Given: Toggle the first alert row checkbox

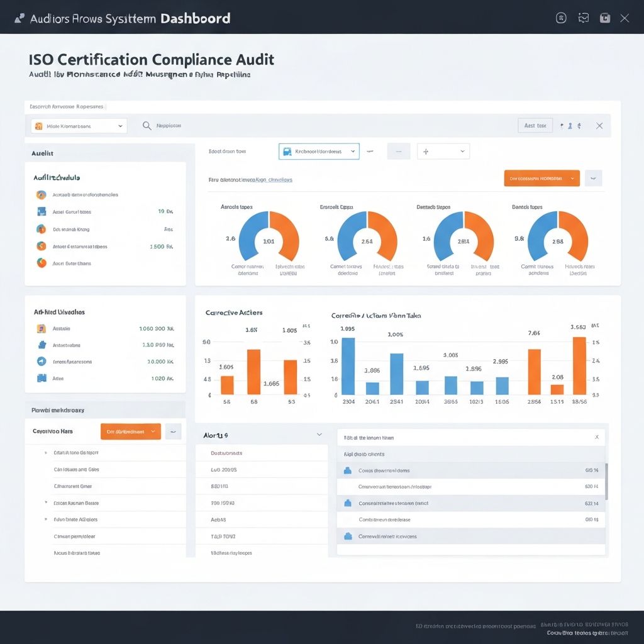Looking at the screenshot, I should coord(348,470).
